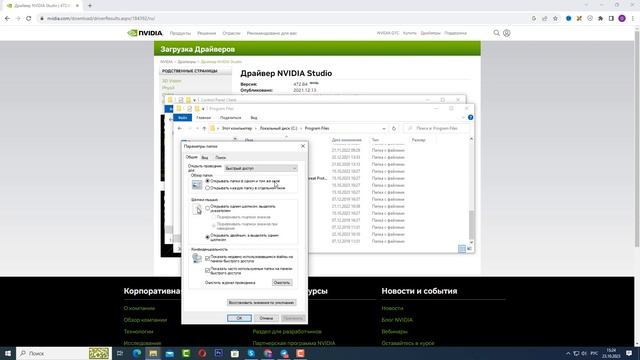Choose double-click to open items option

click(207, 237)
